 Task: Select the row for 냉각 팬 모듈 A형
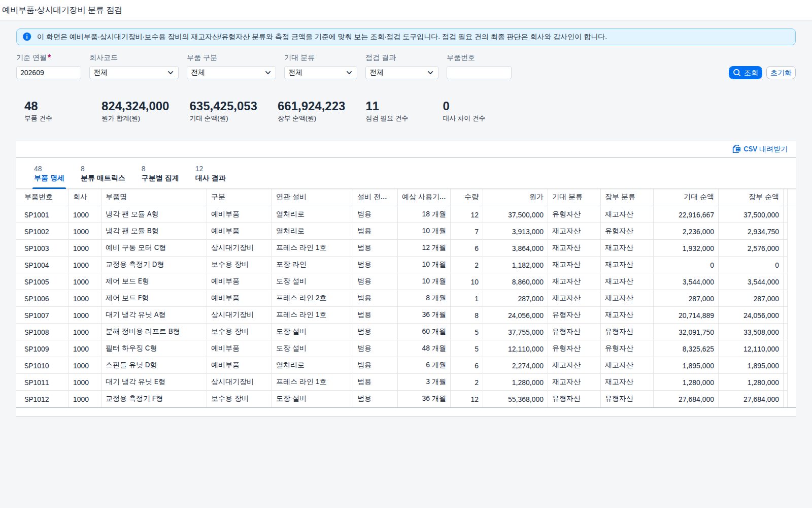coord(401,214)
